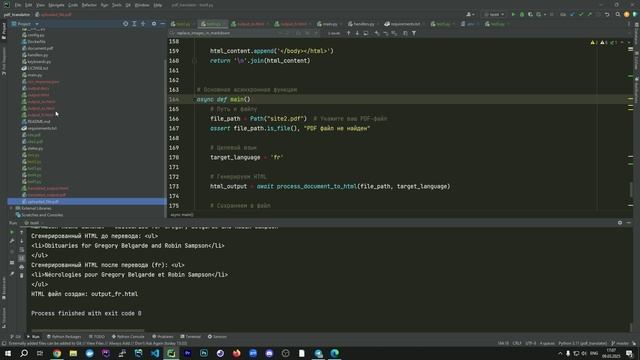Viewport: 640px width, 360px height.
Task: Open the Services tool window tab
Action: click(217, 337)
